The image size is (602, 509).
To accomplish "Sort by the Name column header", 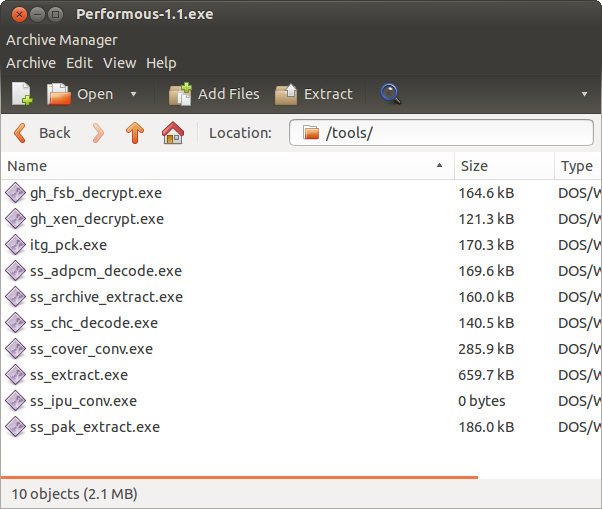I will tap(228, 166).
